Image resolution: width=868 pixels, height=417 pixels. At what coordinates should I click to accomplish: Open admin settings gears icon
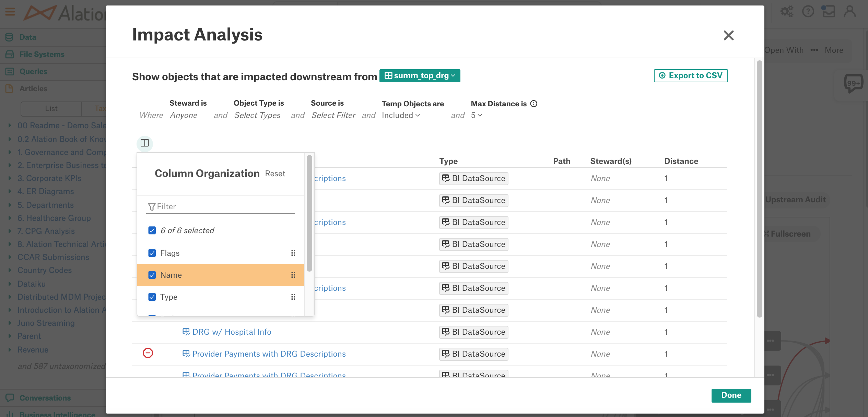pos(787,12)
